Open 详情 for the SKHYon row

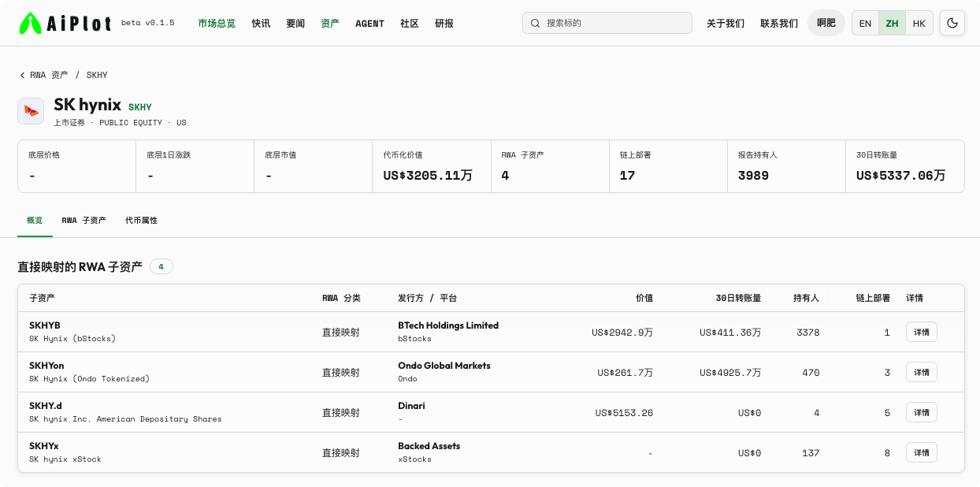click(922, 372)
